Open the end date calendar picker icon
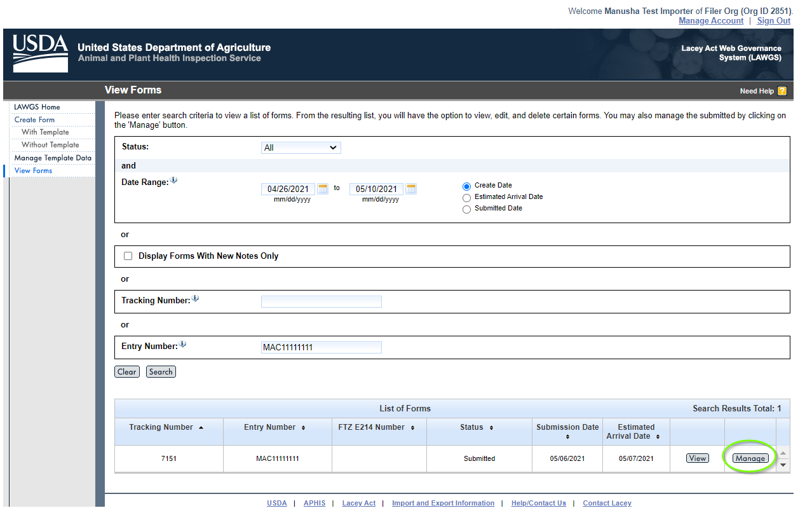The width and height of the screenshot is (812, 515). pos(411,189)
